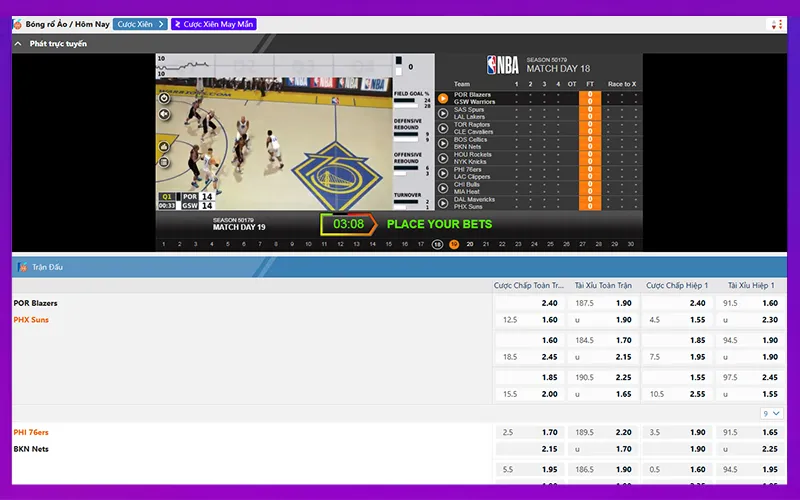Bet over 97.5 first-half at 2.45
Screen dimensions: 800x500
(x=751, y=378)
